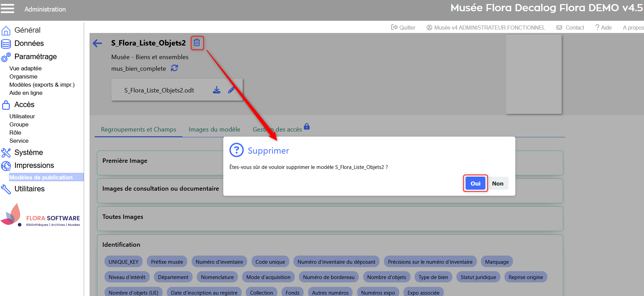Expand the Utilitaires sidebar section
This screenshot has width=644, height=296.
coord(29,189)
